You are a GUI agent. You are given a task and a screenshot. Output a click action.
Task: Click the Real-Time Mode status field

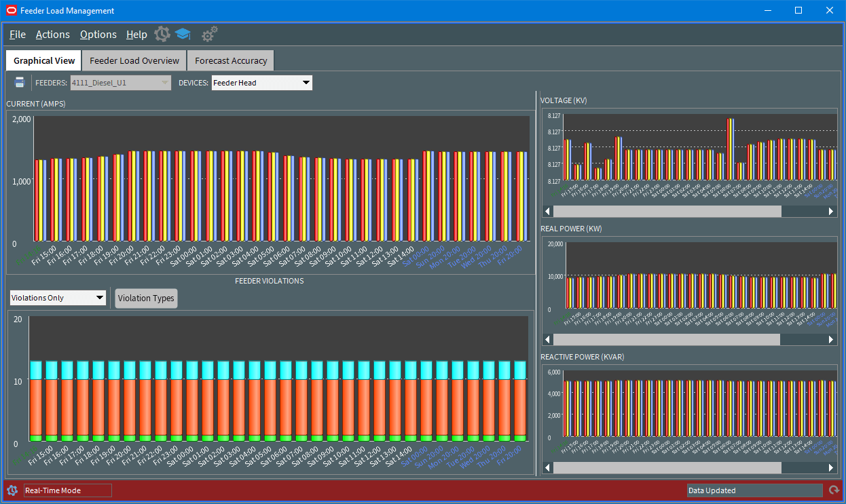pyautogui.click(x=67, y=490)
